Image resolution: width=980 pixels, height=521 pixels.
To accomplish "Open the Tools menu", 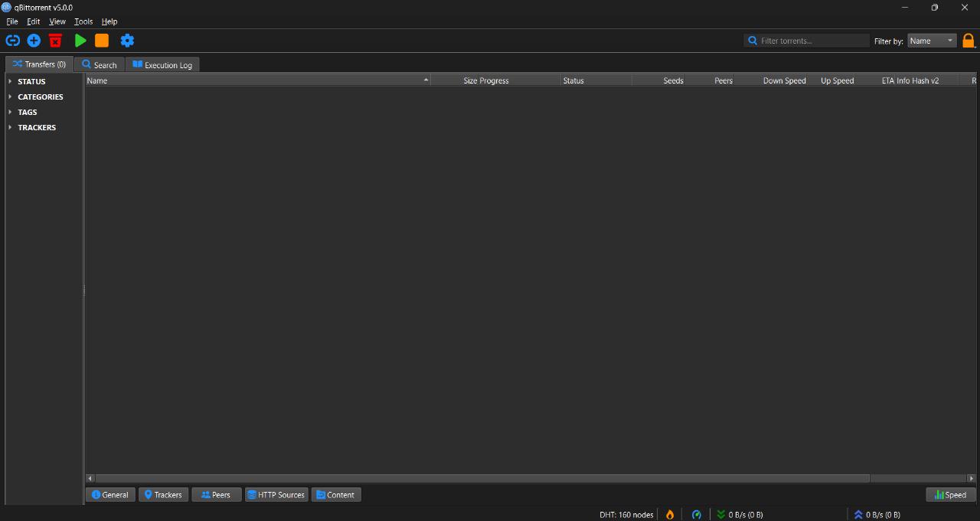I will click(x=83, y=21).
